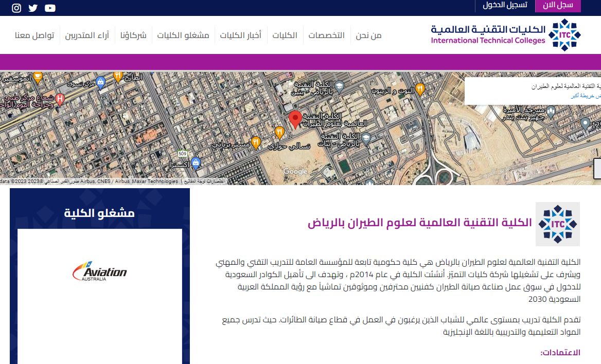Open the YouTube social icon
The width and height of the screenshot is (601, 364).
[50, 8]
